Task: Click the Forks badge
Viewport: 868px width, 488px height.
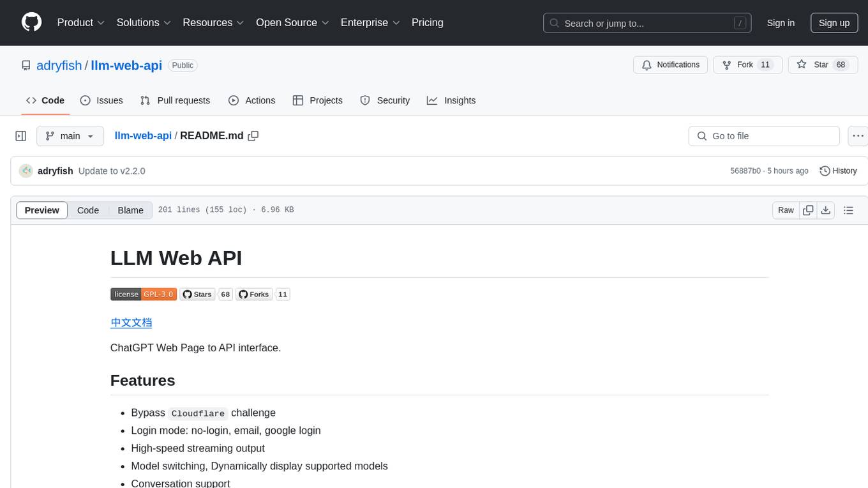Action: [x=254, y=294]
